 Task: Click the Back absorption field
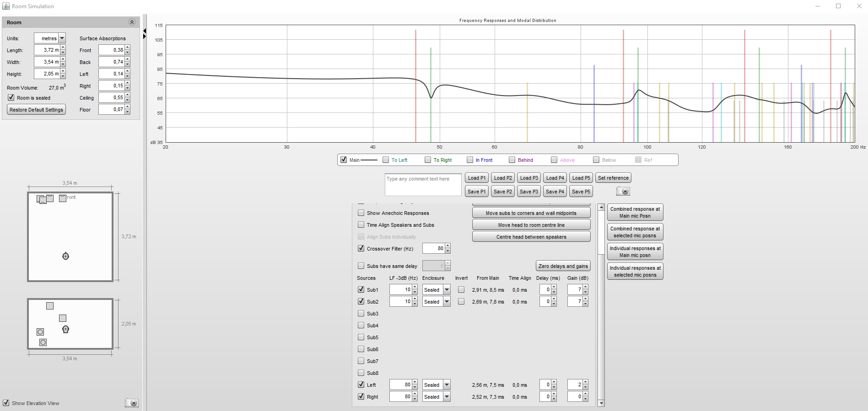tap(112, 62)
